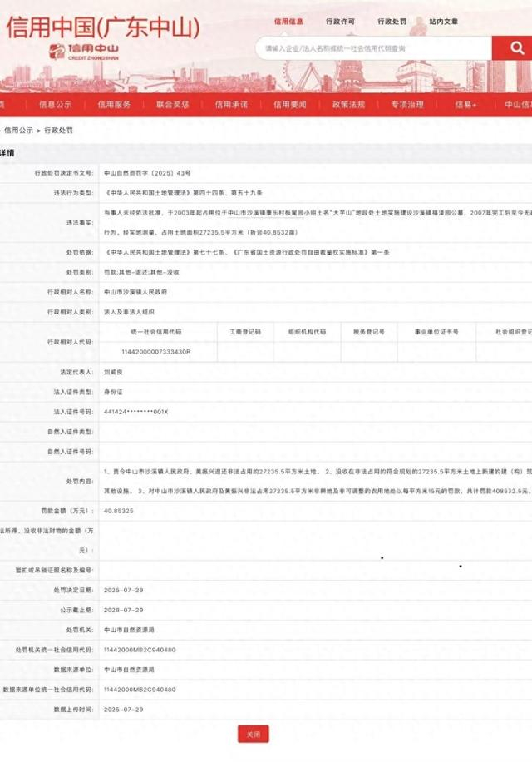Open the 信易+ navigation menu
The height and width of the screenshot is (762, 532).
(x=466, y=105)
